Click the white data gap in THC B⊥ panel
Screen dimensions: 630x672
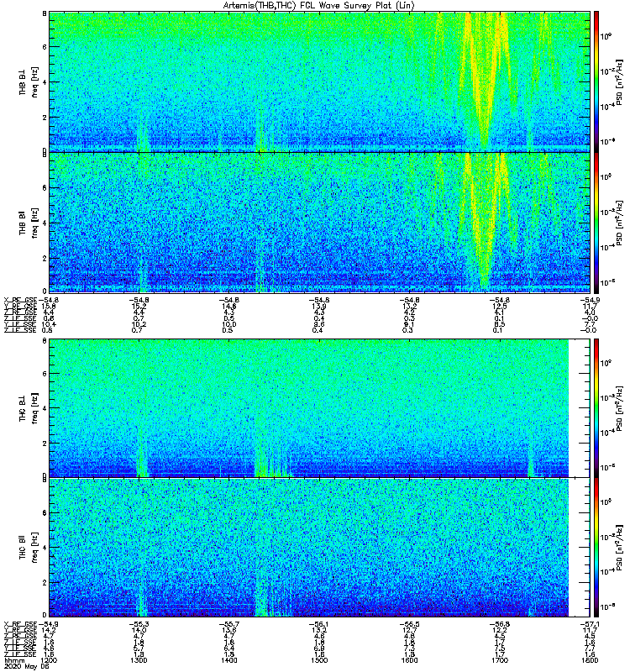click(579, 407)
